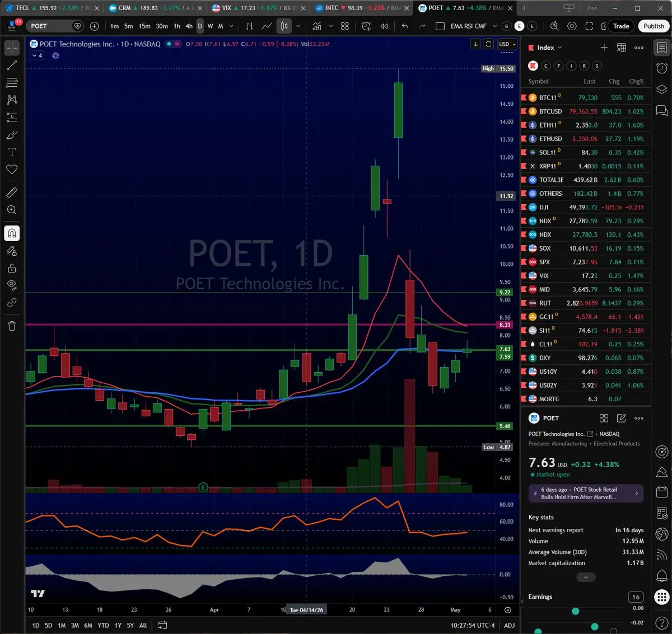This screenshot has width=672, height=634.
Task: Open watchlist advanced view table icon
Action: coord(621,48)
